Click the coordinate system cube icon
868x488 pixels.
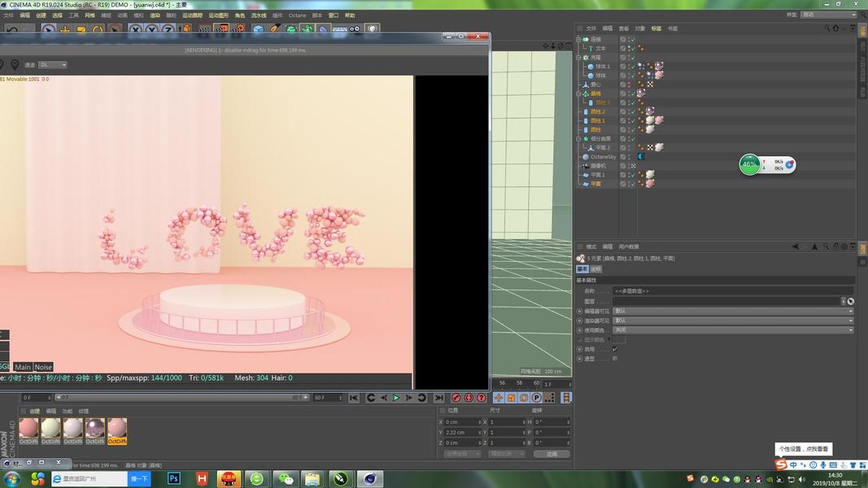pos(185,29)
